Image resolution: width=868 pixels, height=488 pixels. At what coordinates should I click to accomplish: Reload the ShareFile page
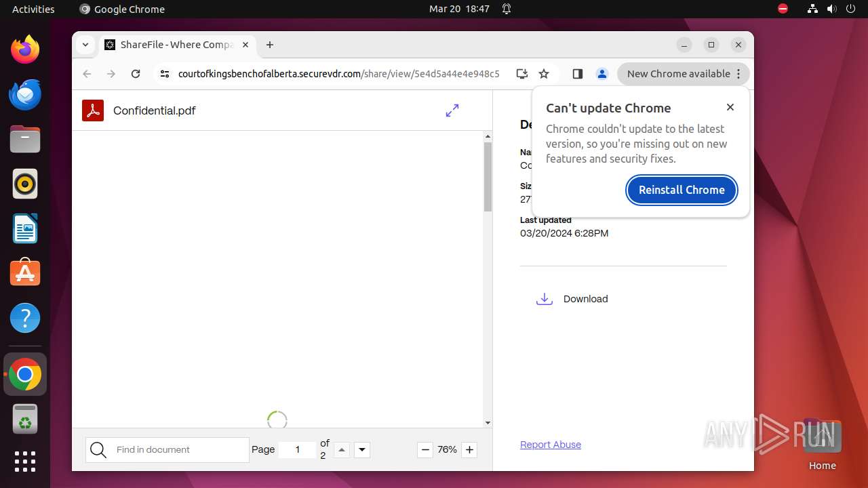click(x=136, y=74)
